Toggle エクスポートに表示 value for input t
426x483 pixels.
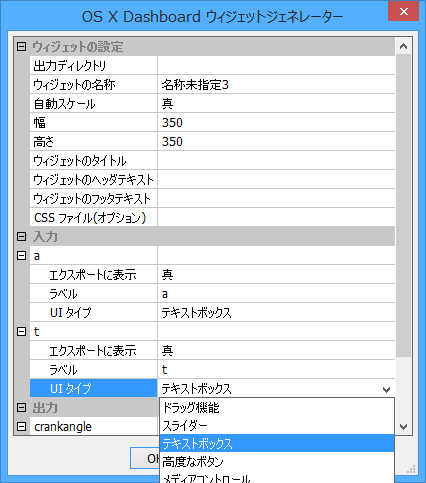click(x=276, y=350)
